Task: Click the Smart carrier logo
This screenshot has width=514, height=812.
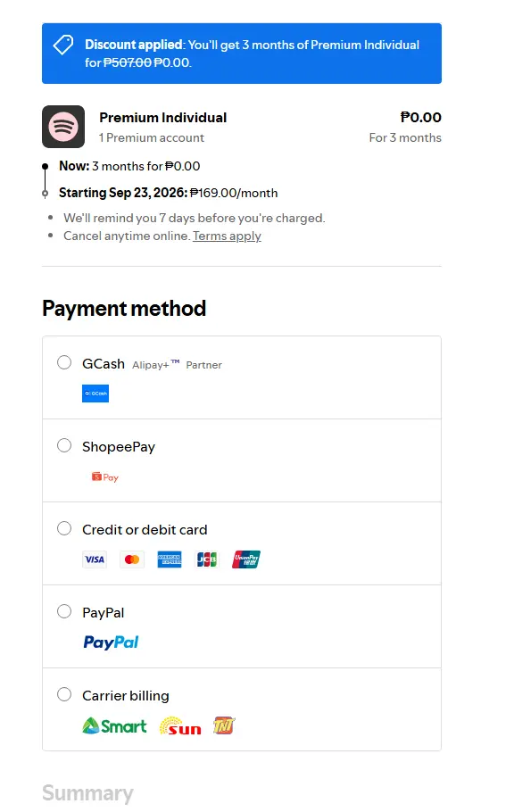Action: (x=114, y=725)
